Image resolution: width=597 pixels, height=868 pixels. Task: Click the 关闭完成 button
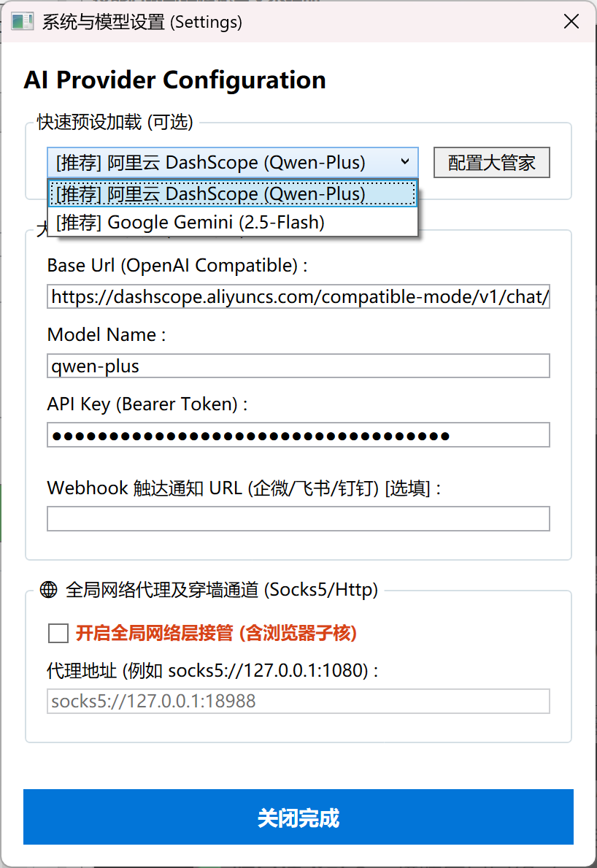coord(298,817)
